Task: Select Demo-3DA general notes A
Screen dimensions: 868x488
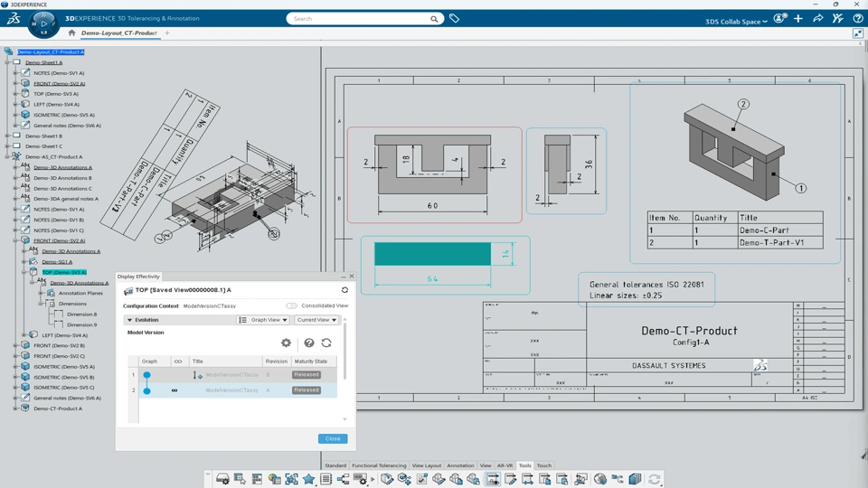Action: (66, 199)
